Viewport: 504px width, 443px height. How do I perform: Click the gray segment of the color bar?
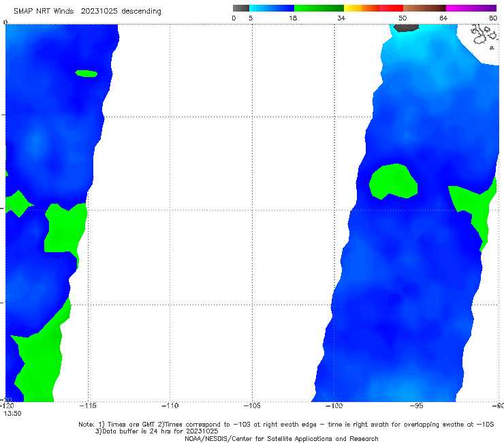240,8
